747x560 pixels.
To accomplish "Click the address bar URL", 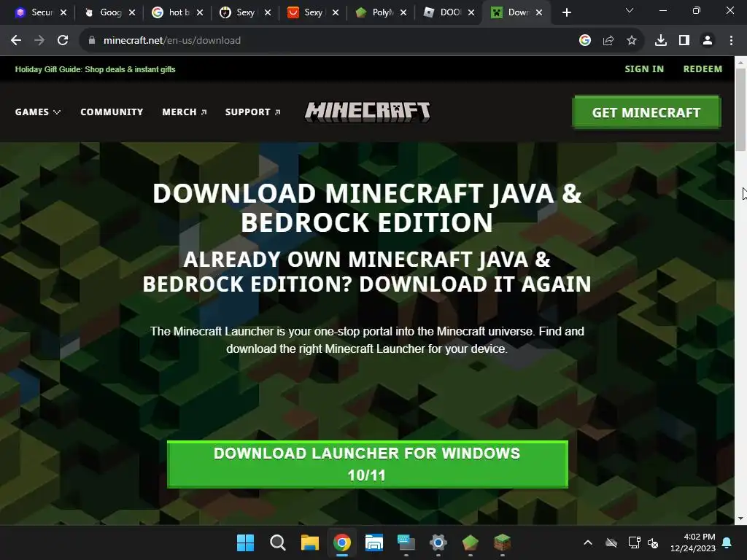I will (172, 41).
